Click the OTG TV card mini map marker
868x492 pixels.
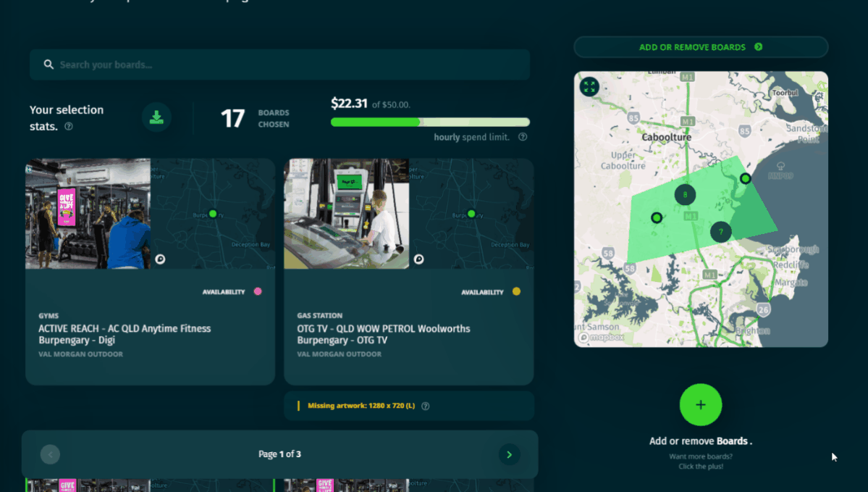471,214
